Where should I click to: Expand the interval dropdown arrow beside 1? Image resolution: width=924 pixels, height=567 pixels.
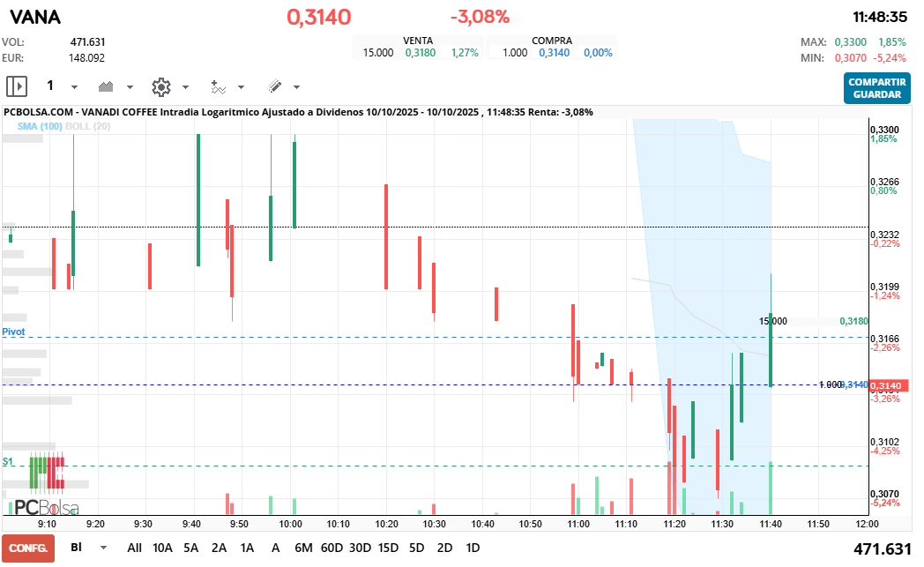(x=74, y=87)
